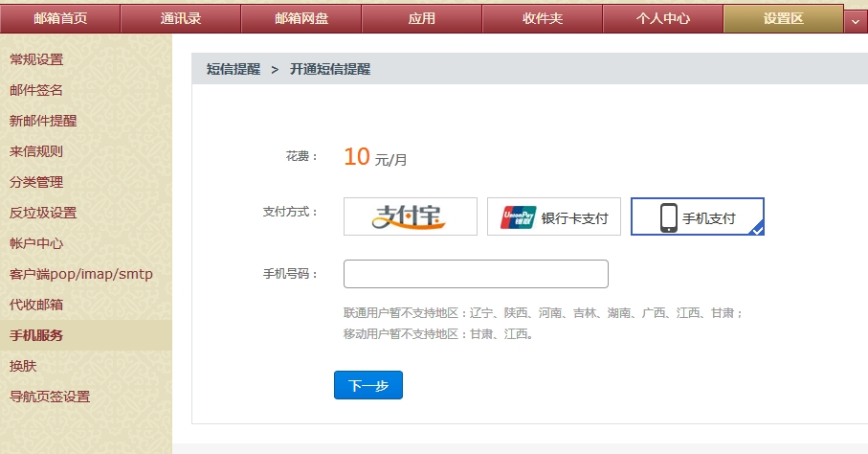Choose the Alipay 支付宝 payment option

[x=411, y=216]
